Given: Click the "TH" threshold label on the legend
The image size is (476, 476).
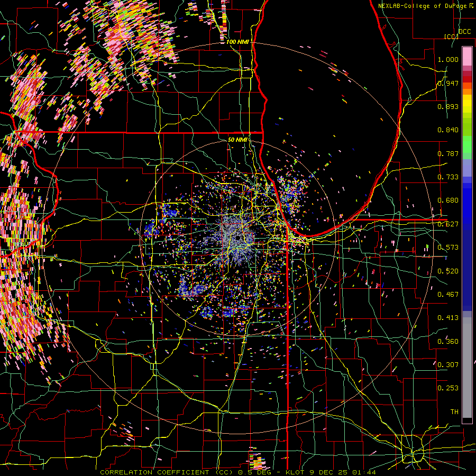Looking at the screenshot, I should (x=454, y=412).
